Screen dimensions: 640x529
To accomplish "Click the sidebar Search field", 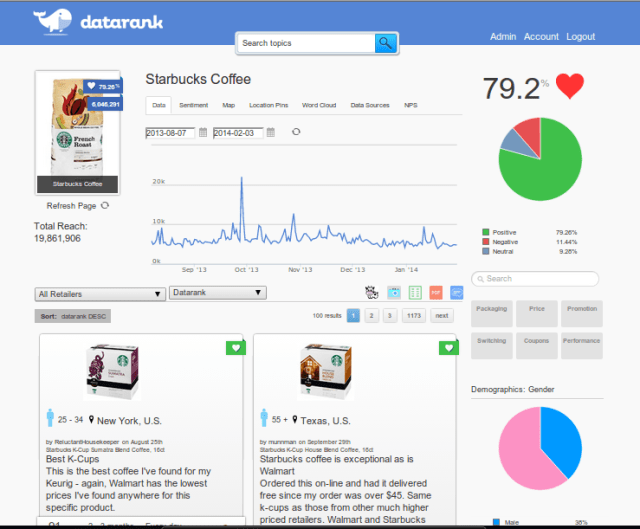I will tap(535, 279).
